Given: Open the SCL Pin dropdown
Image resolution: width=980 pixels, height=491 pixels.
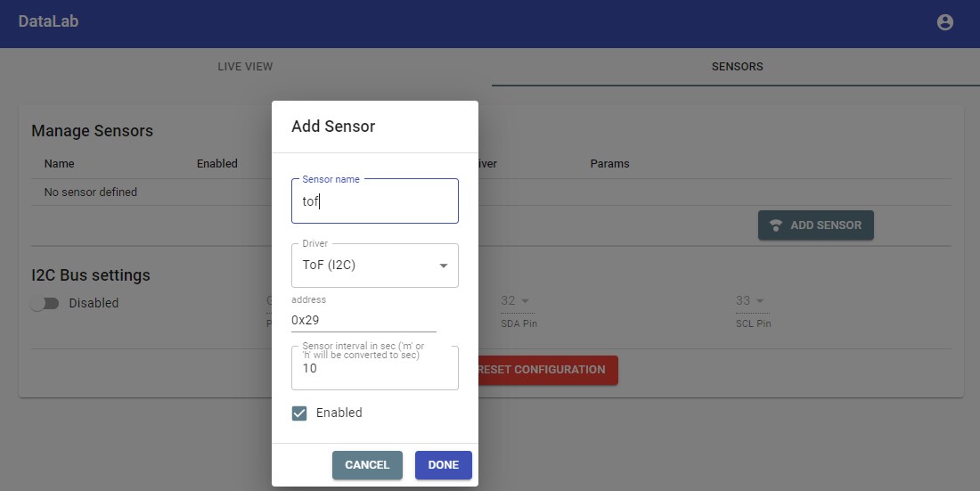Looking at the screenshot, I should [750, 301].
